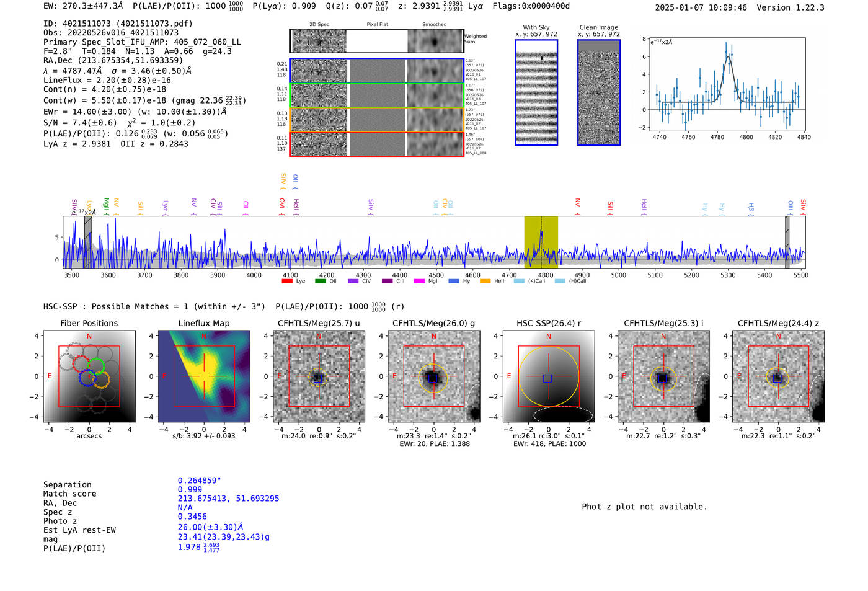Select the CFHTLS/Meg(26.0) g cutout
Viewport: 868px width, 591px height.
pos(434,376)
